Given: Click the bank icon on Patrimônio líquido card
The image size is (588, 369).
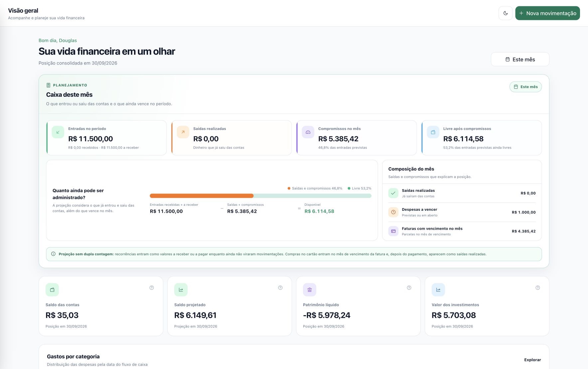Looking at the screenshot, I should pos(309,290).
